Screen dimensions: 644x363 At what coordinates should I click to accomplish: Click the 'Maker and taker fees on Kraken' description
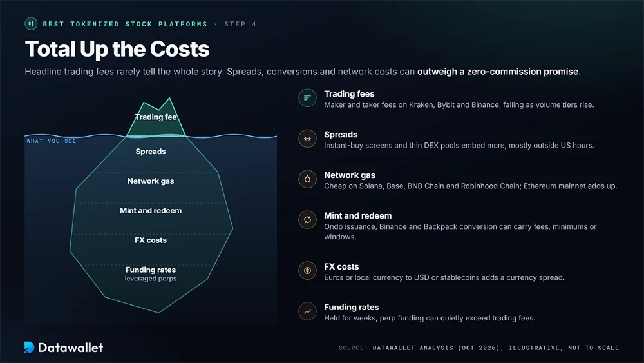(x=459, y=105)
